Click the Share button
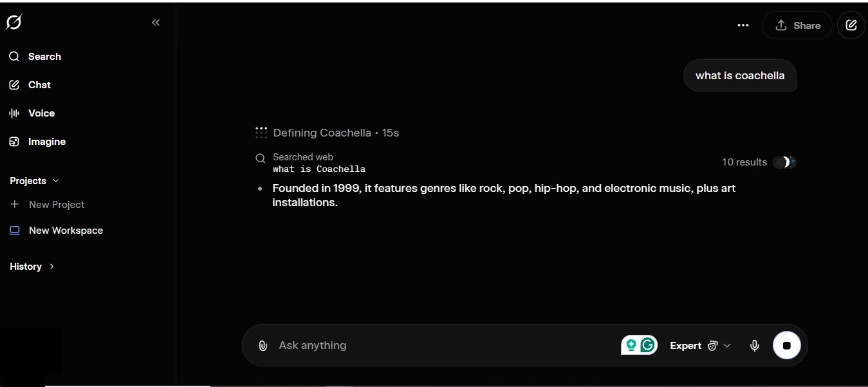The height and width of the screenshot is (387, 868). tap(797, 25)
